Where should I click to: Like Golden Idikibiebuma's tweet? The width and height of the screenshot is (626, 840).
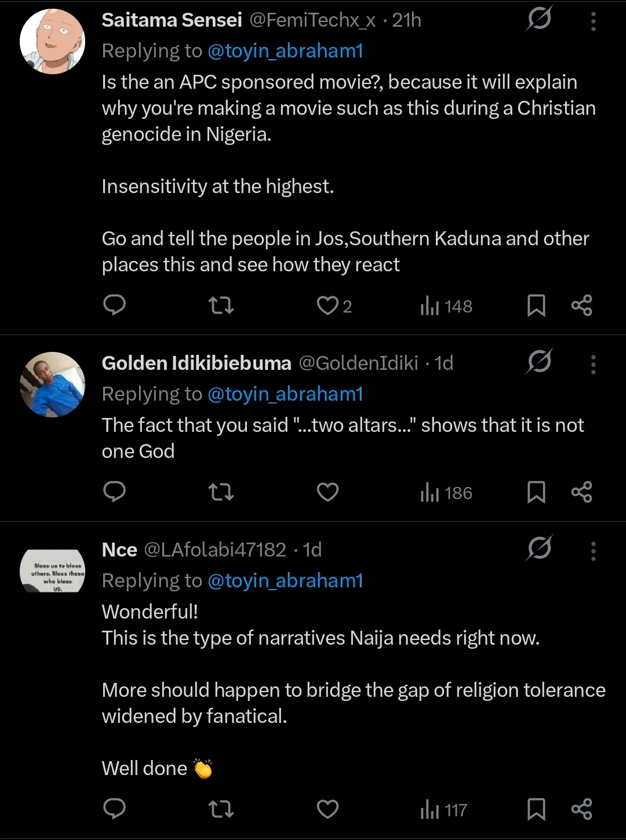[x=327, y=492]
